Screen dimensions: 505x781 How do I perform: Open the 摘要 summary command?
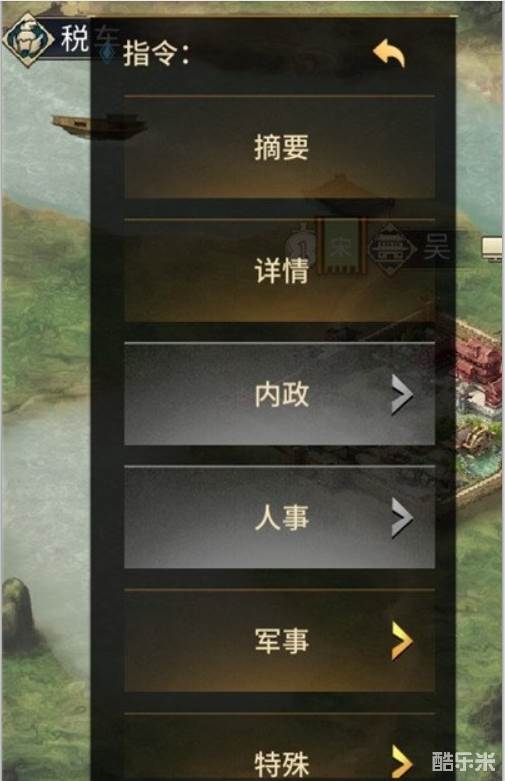tap(279, 147)
